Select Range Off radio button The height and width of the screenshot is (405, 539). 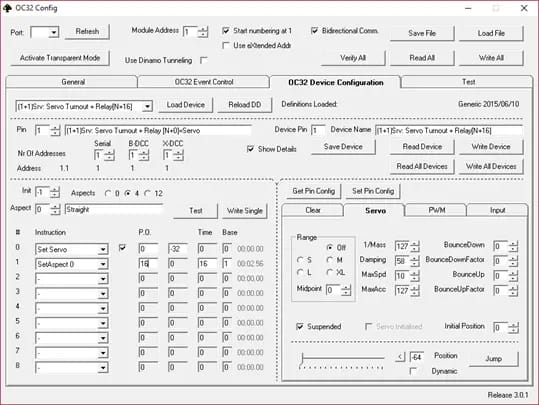(330, 248)
